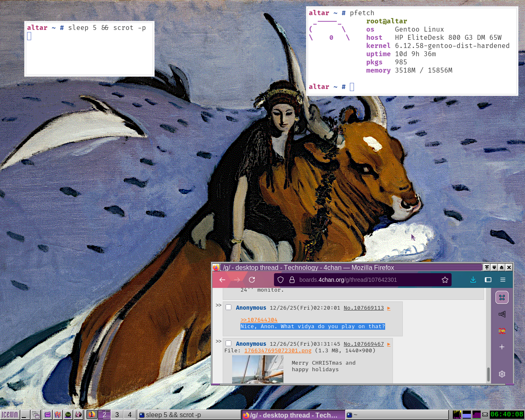Image resolution: width=525 pixels, height=420 pixels.
Task: Reload the 4chan thread page
Action: click(x=252, y=280)
